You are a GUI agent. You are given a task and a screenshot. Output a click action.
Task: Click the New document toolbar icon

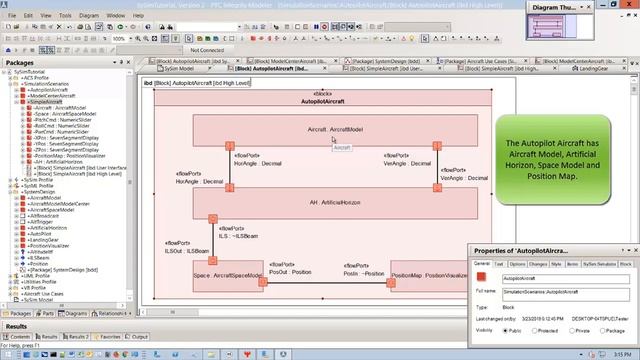[x=9, y=27]
